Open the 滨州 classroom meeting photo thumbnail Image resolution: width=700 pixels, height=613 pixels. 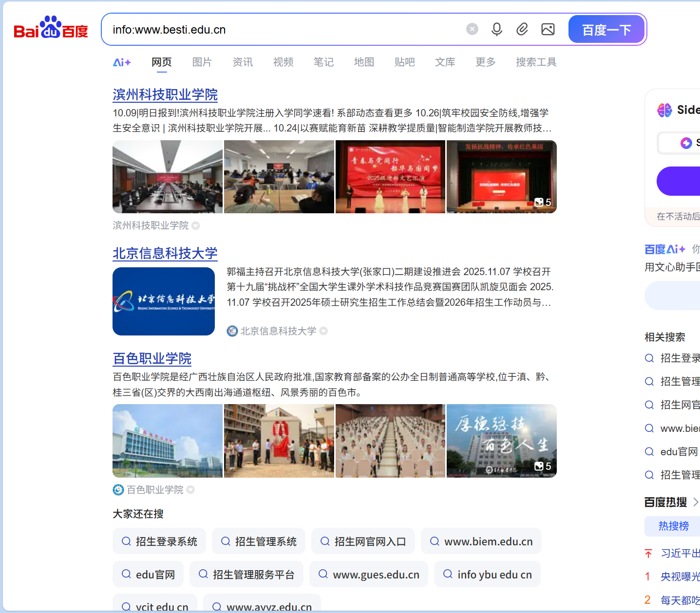coord(279,177)
